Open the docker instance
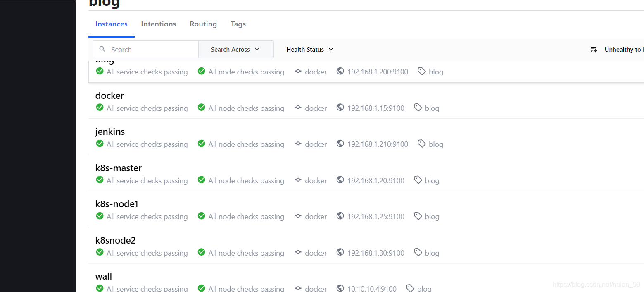This screenshot has height=292, width=644. click(x=109, y=96)
